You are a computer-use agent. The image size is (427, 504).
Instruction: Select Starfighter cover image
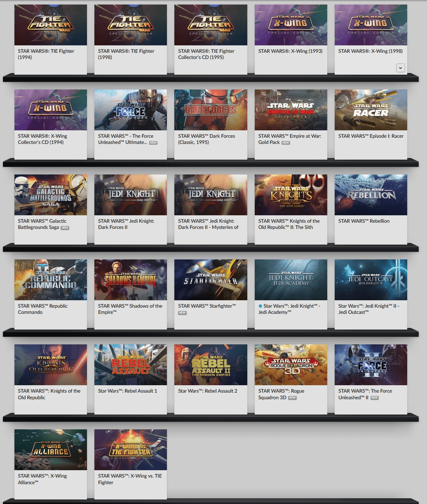(211, 280)
